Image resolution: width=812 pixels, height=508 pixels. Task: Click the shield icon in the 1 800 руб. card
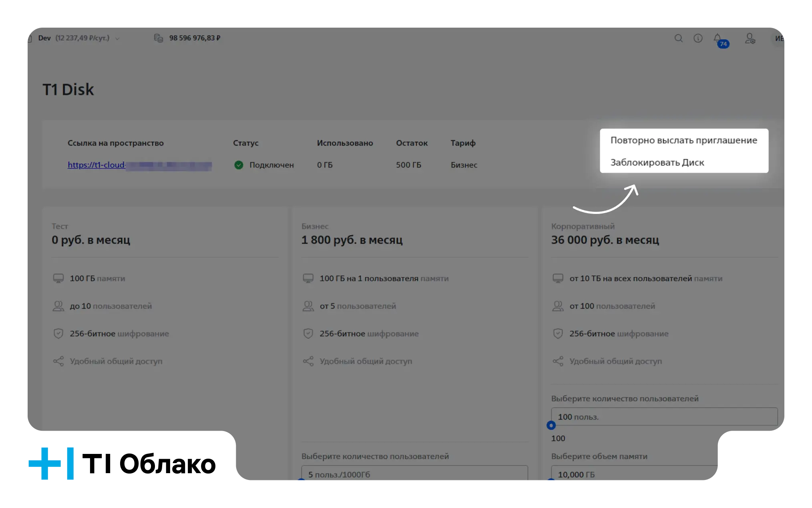(x=308, y=333)
